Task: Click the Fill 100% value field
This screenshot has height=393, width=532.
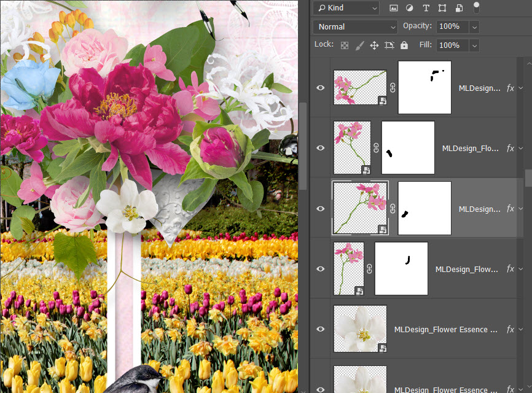Action: pyautogui.click(x=453, y=45)
